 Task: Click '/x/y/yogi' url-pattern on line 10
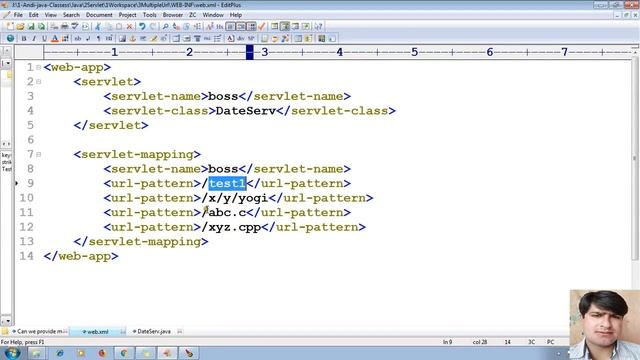pos(235,198)
